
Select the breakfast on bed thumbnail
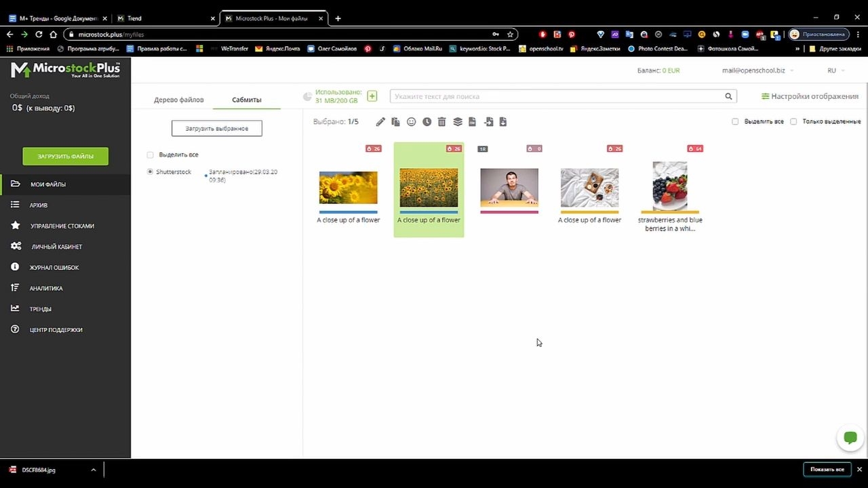(589, 188)
